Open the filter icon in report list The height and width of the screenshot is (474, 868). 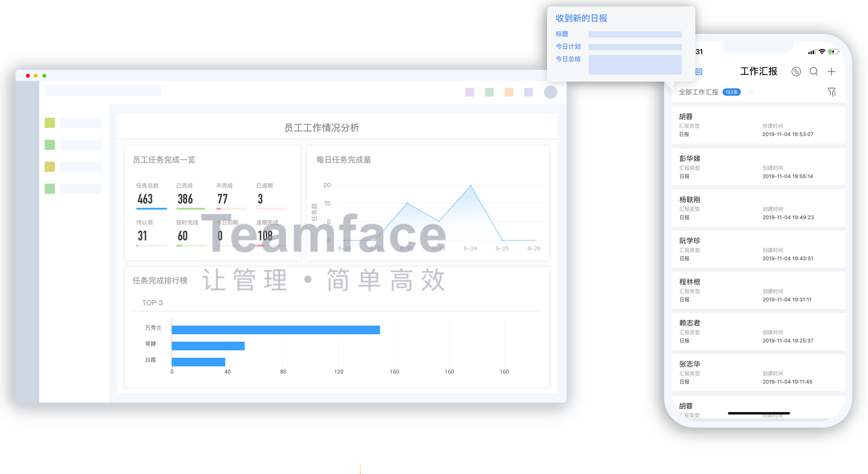[x=832, y=92]
